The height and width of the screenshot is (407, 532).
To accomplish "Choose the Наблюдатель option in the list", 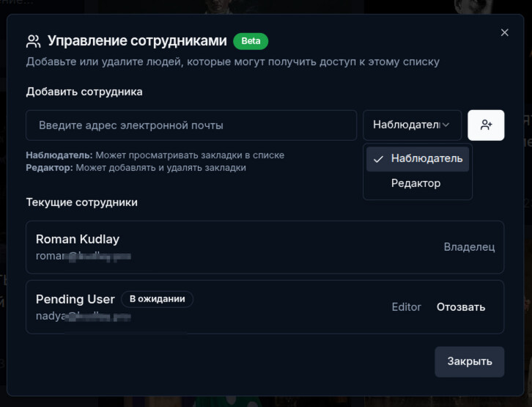I will (x=426, y=159).
